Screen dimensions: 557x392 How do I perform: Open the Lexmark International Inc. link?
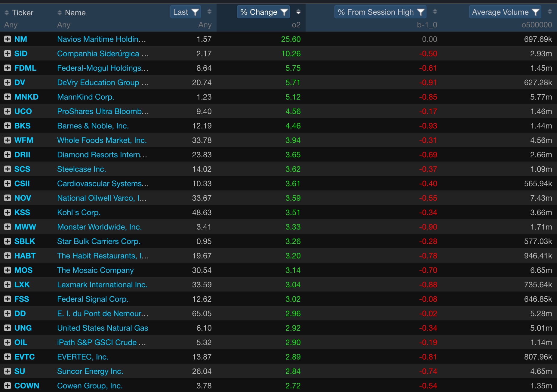click(102, 285)
